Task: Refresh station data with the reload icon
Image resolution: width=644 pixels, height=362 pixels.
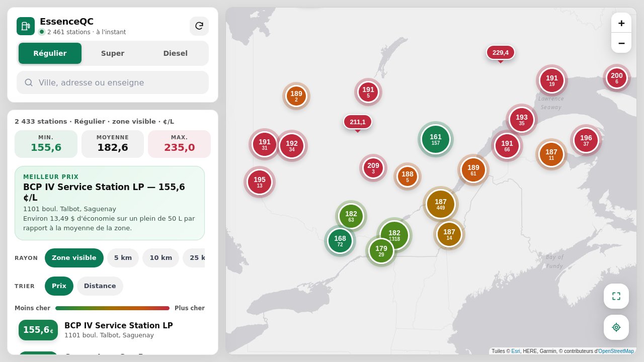Action: pyautogui.click(x=199, y=26)
